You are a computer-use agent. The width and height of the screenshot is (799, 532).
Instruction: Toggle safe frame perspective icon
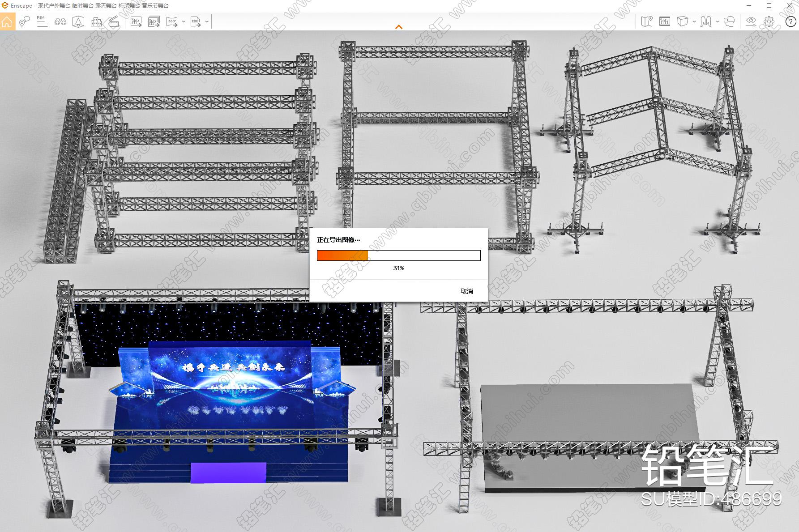coord(78,21)
